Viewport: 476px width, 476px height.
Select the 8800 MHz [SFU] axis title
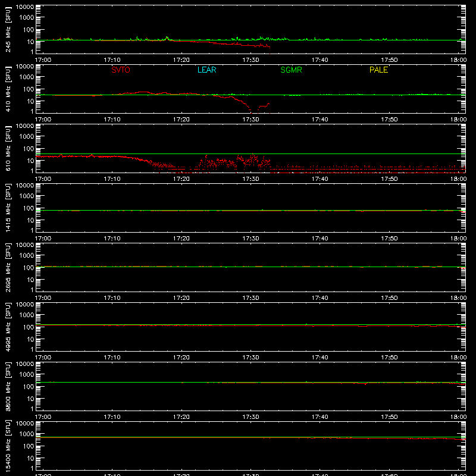click(8, 387)
